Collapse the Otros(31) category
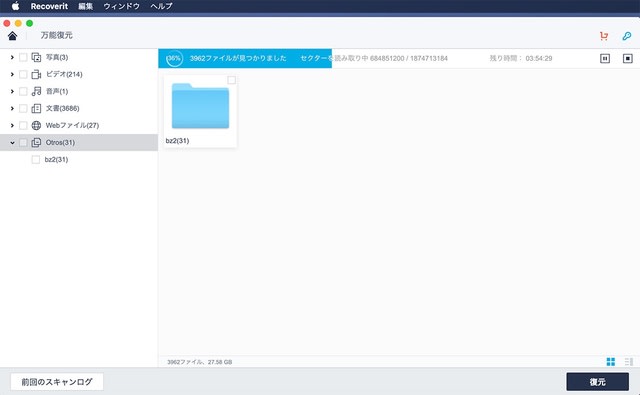Image resolution: width=640 pixels, height=395 pixels. pyautogui.click(x=12, y=142)
